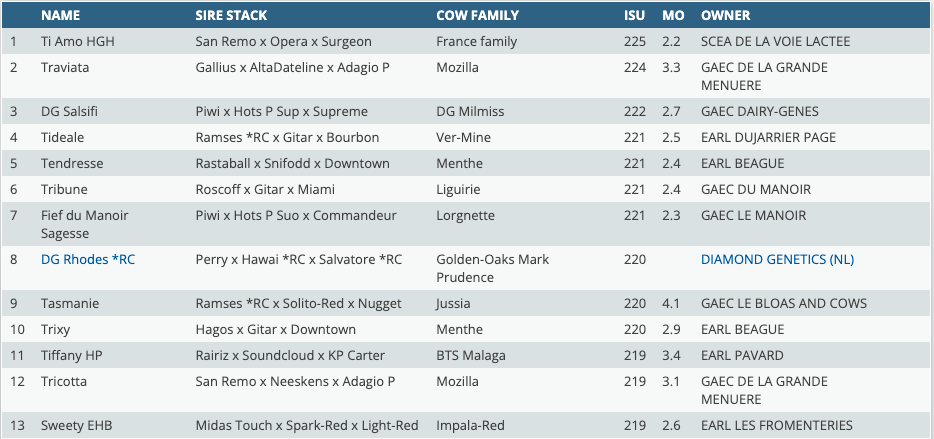Image resolution: width=934 pixels, height=439 pixels.
Task: Click the ISU column header
Action: 633,16
